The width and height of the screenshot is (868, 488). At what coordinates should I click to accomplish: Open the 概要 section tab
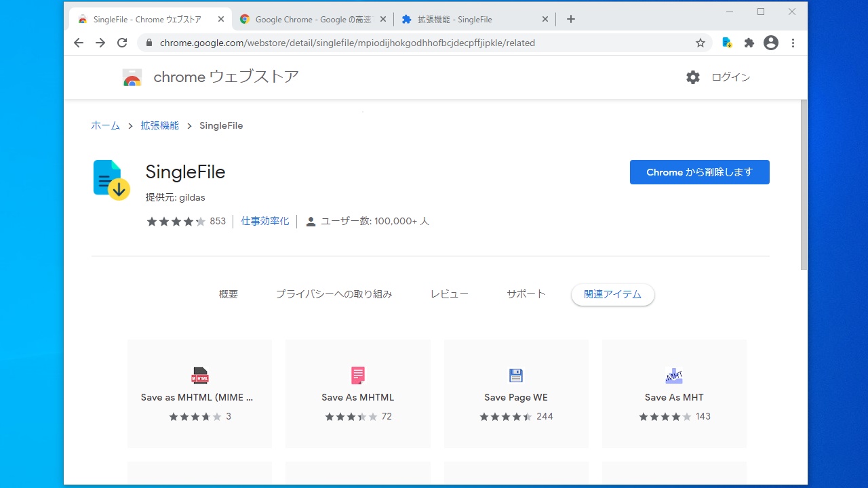click(229, 294)
